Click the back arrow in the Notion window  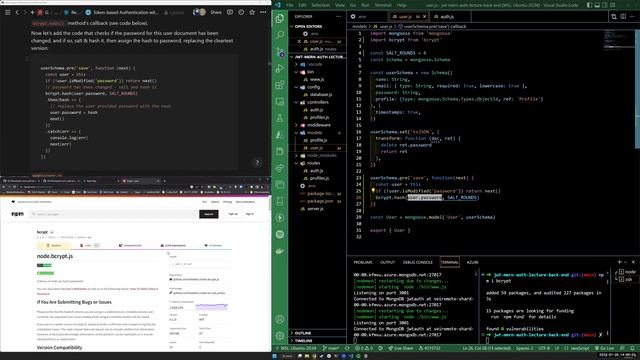(17, 12)
